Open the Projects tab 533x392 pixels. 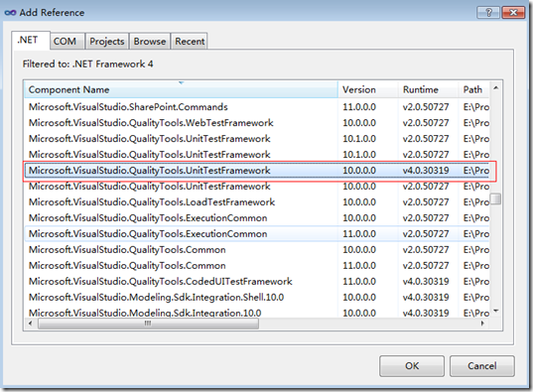pos(107,42)
